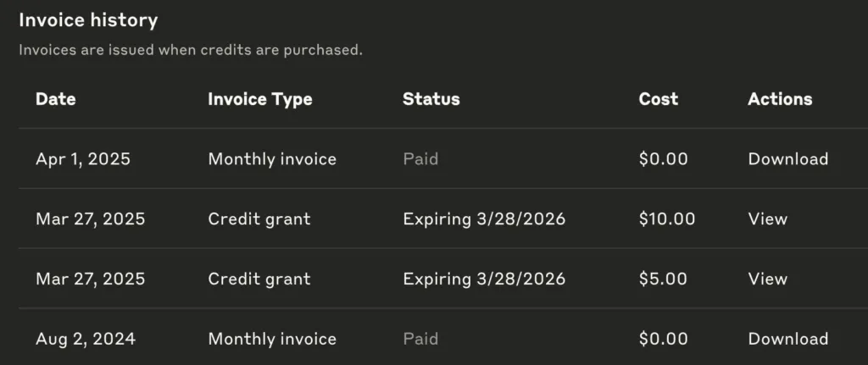Click the $10.00 cost value

click(x=666, y=219)
